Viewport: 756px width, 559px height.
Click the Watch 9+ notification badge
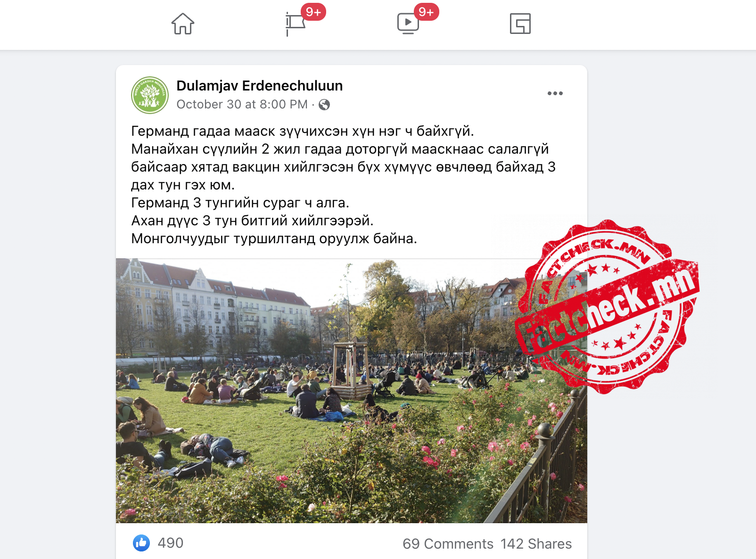coord(426,12)
